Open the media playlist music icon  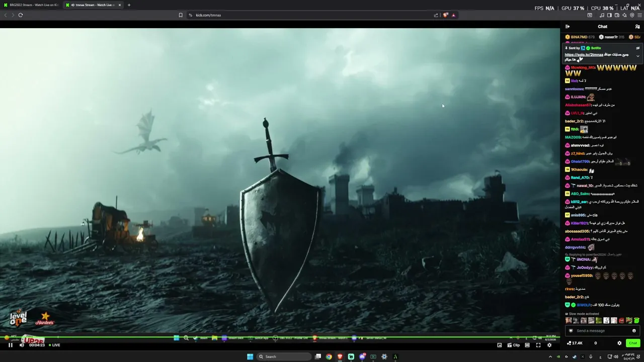point(602,15)
